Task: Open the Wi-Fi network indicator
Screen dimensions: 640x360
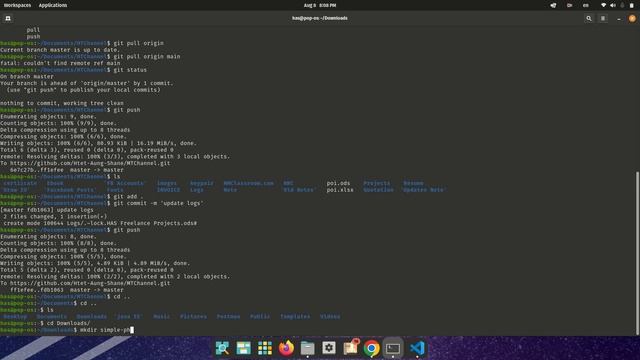Action: click(603, 5)
